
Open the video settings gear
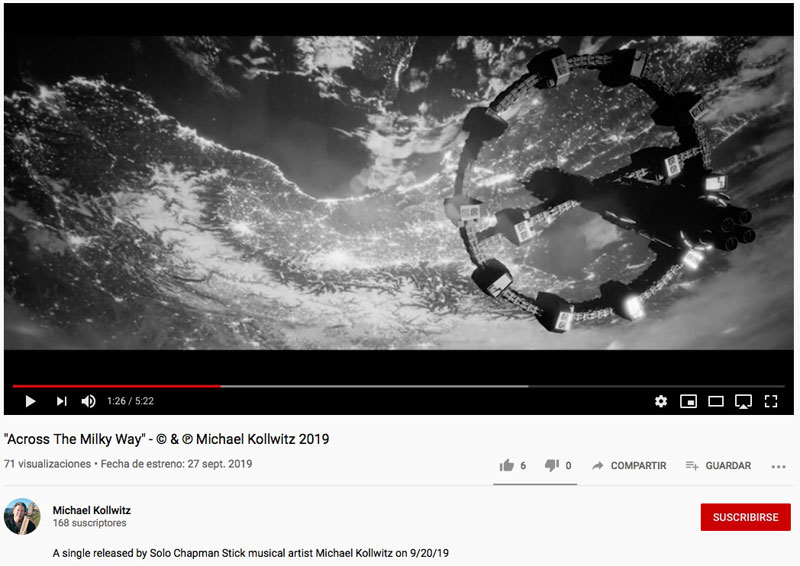tap(661, 401)
